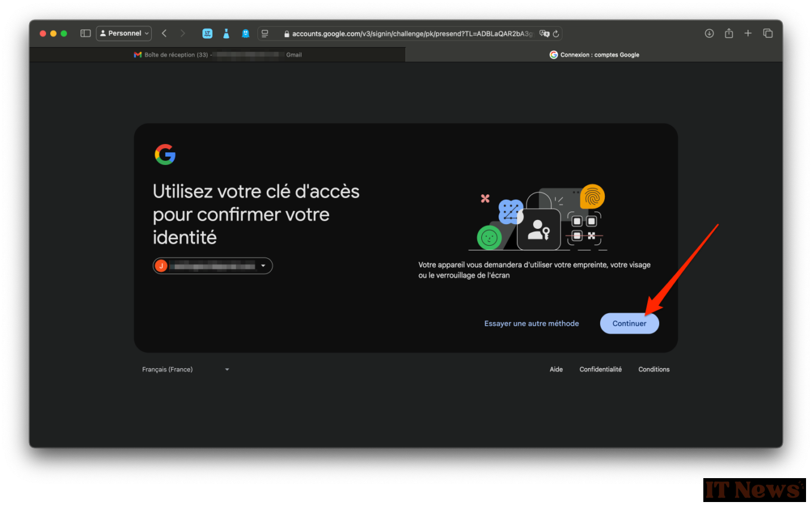
Task: Click the flask extension icon
Action: click(x=226, y=33)
